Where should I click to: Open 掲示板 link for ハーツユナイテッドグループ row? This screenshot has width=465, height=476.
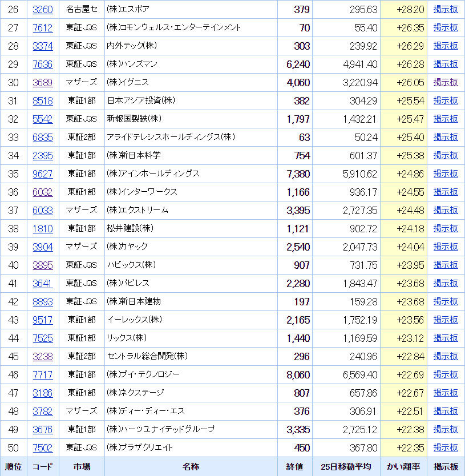(446, 429)
